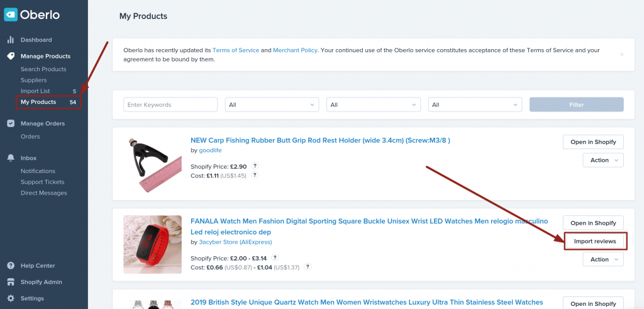Click the Enter Keywords search field
Viewport: 644px width, 309px height.
tap(170, 104)
